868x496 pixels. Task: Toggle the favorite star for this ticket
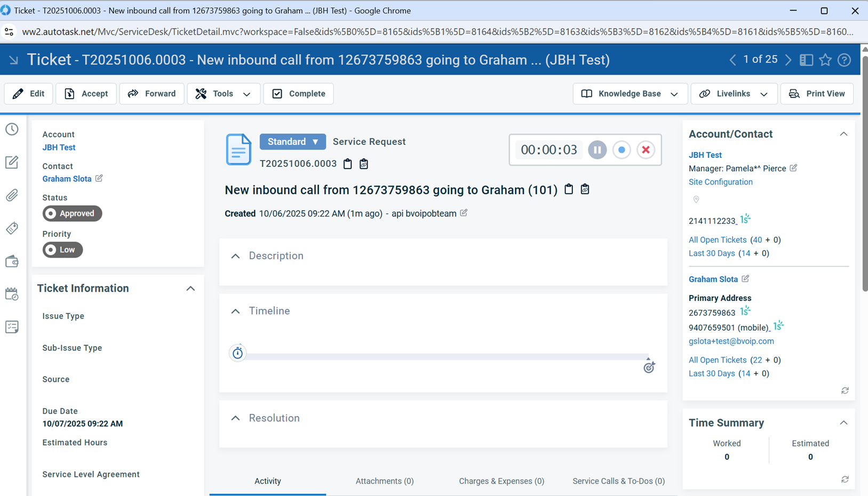tap(825, 60)
